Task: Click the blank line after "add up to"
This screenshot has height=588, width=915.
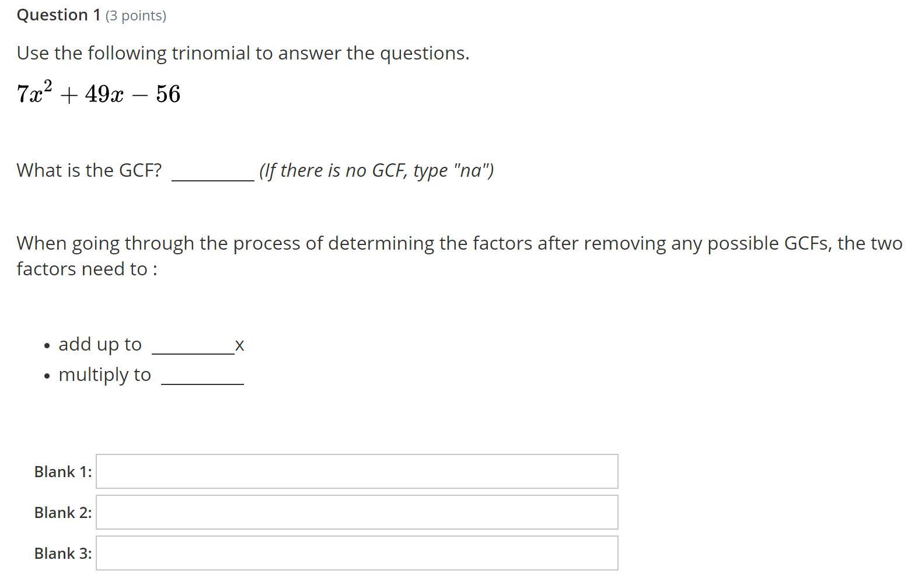Action: click(193, 349)
